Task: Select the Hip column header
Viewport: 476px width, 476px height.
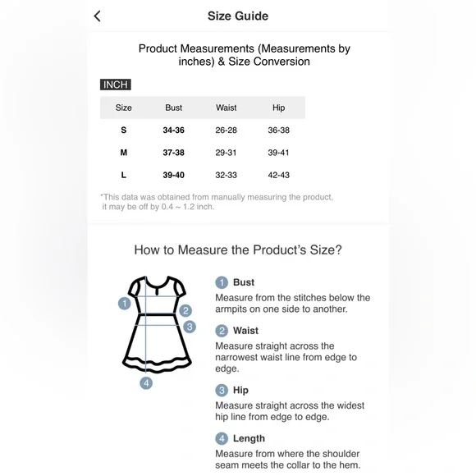Action: coord(278,108)
